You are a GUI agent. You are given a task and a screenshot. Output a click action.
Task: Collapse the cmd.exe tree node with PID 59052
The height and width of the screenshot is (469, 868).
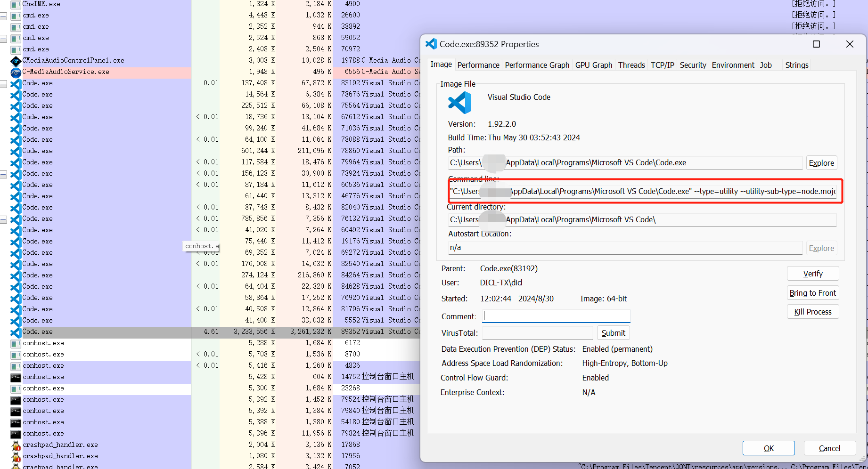pyautogui.click(x=3, y=38)
